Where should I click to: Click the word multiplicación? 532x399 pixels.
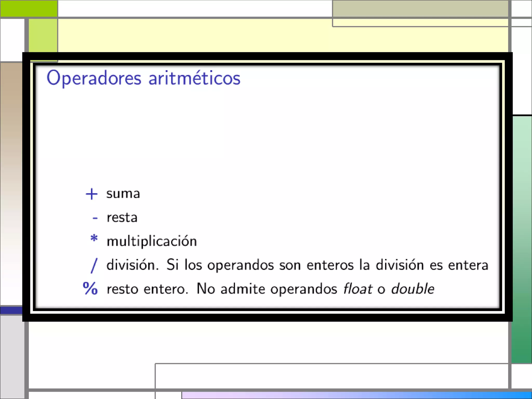coord(152,241)
